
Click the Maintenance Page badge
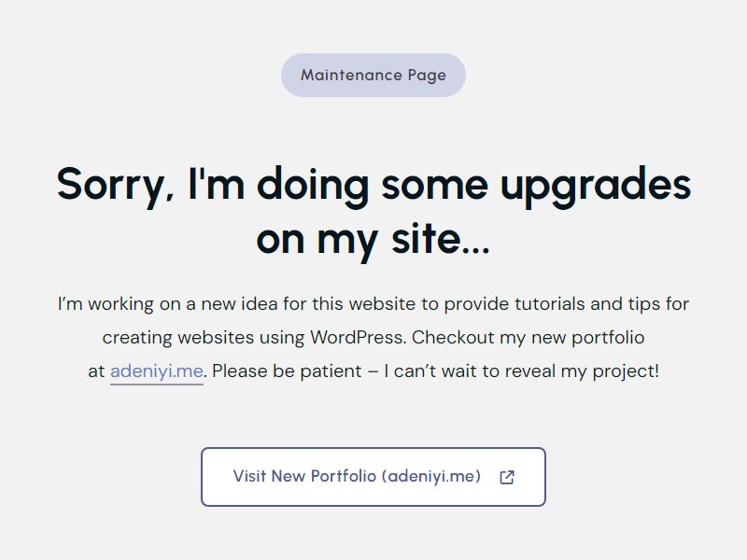(373, 76)
